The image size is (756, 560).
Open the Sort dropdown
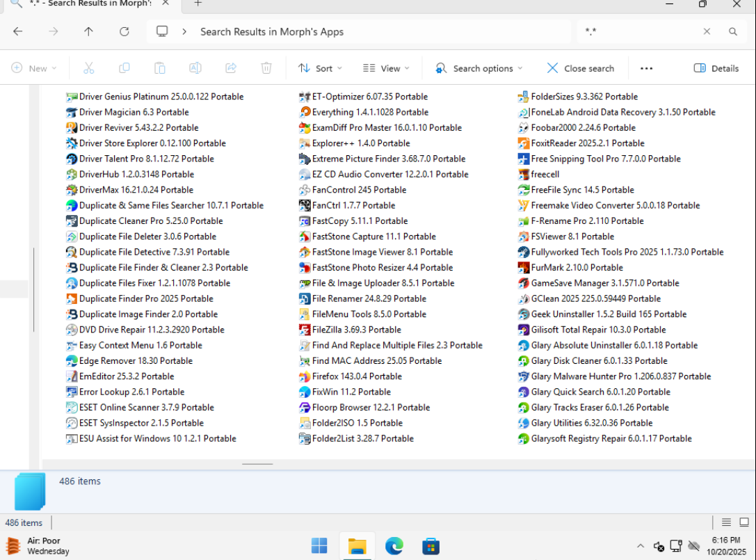320,68
